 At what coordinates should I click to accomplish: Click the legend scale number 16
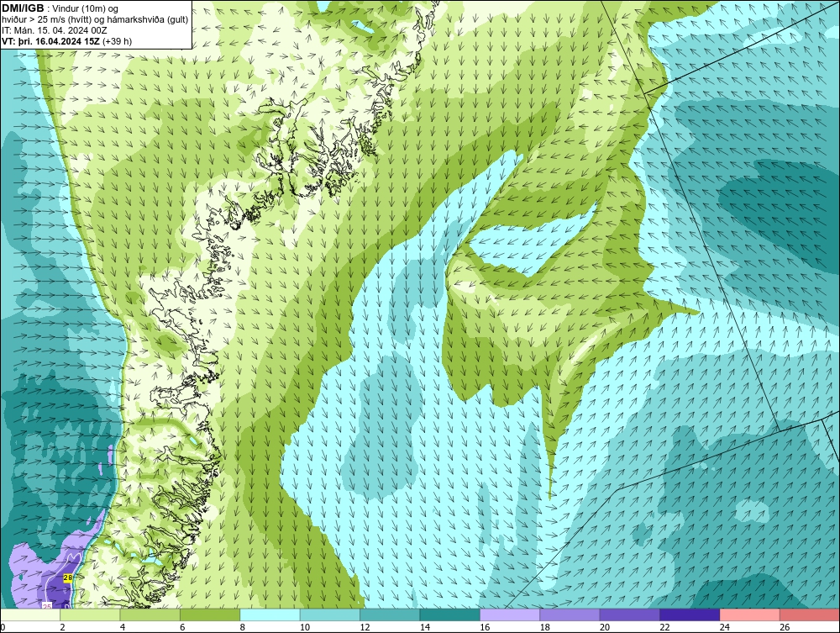(485, 627)
